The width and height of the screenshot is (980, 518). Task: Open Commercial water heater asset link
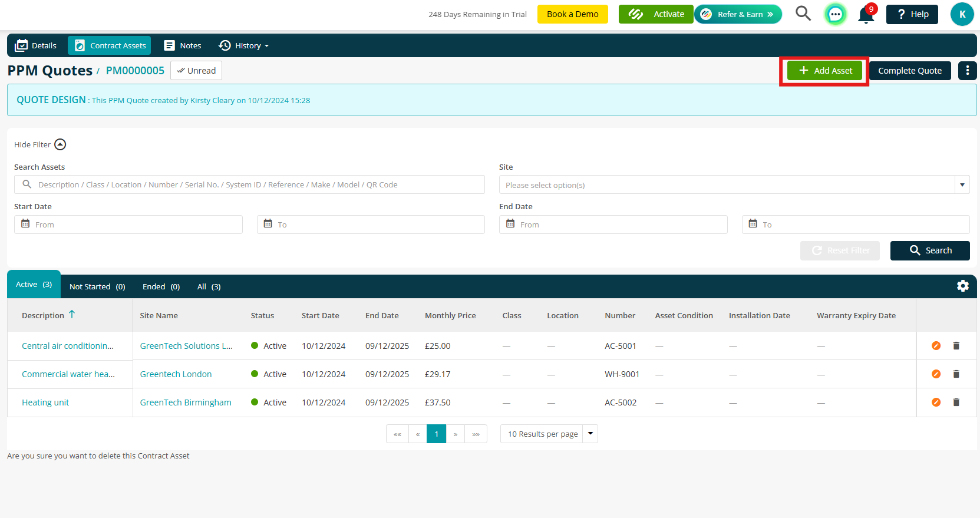coord(68,374)
